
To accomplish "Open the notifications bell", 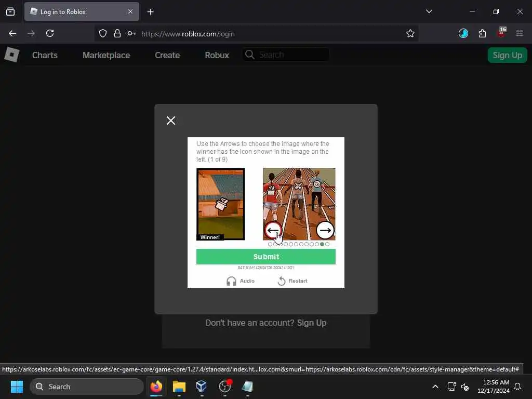I will [517, 387].
